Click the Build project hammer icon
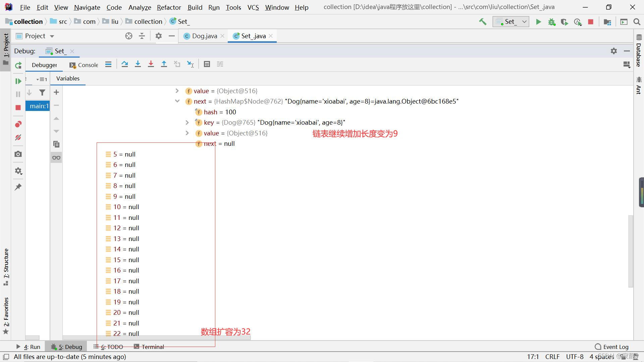The height and width of the screenshot is (362, 644). (483, 22)
